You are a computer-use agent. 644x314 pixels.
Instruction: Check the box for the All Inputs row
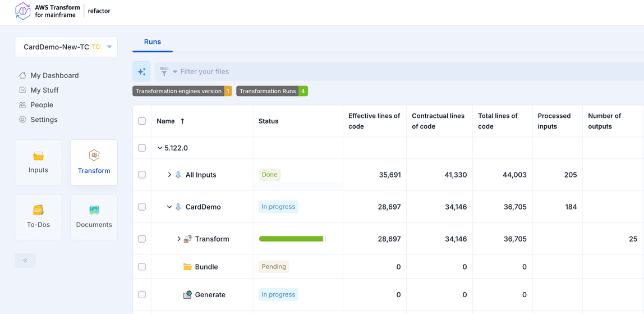click(x=142, y=175)
